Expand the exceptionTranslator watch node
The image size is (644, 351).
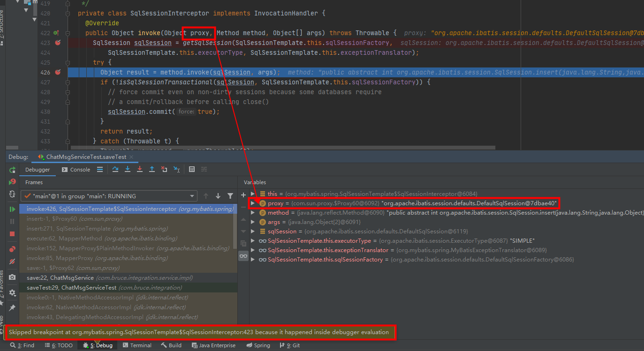point(253,250)
